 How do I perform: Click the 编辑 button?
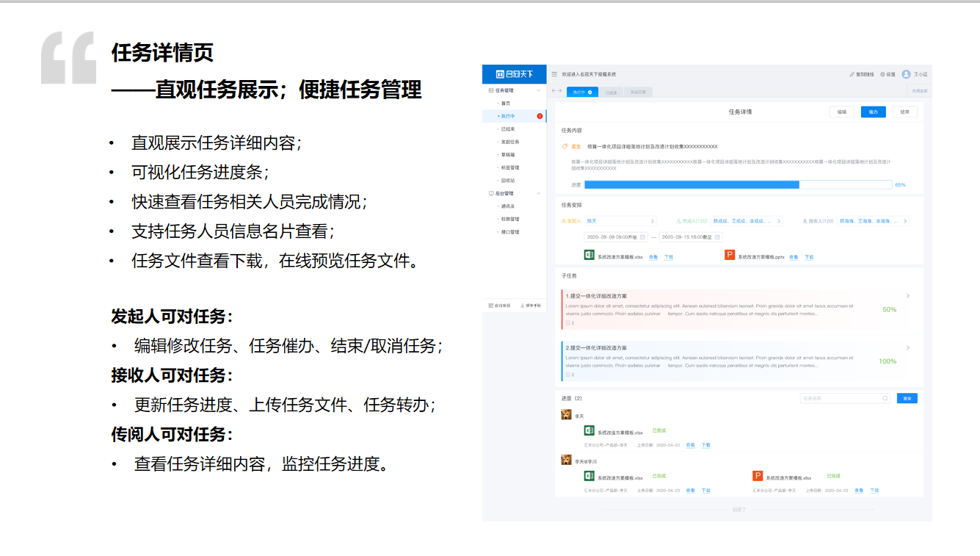pos(841,112)
